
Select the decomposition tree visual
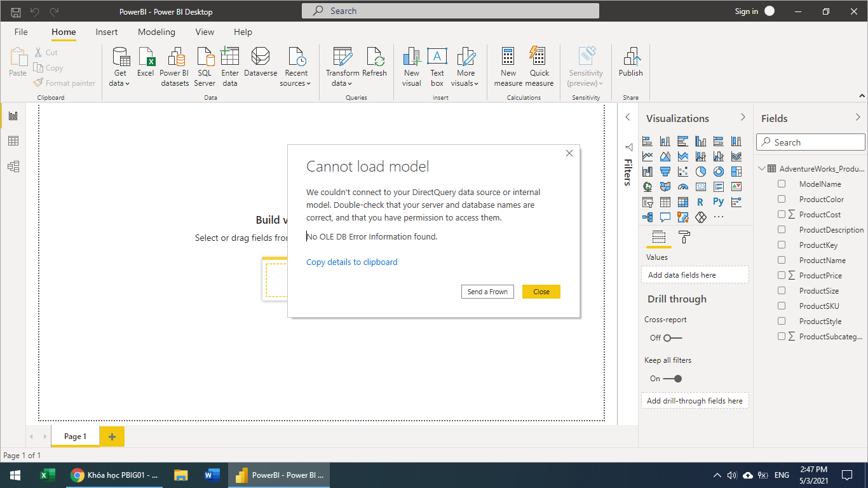click(648, 217)
